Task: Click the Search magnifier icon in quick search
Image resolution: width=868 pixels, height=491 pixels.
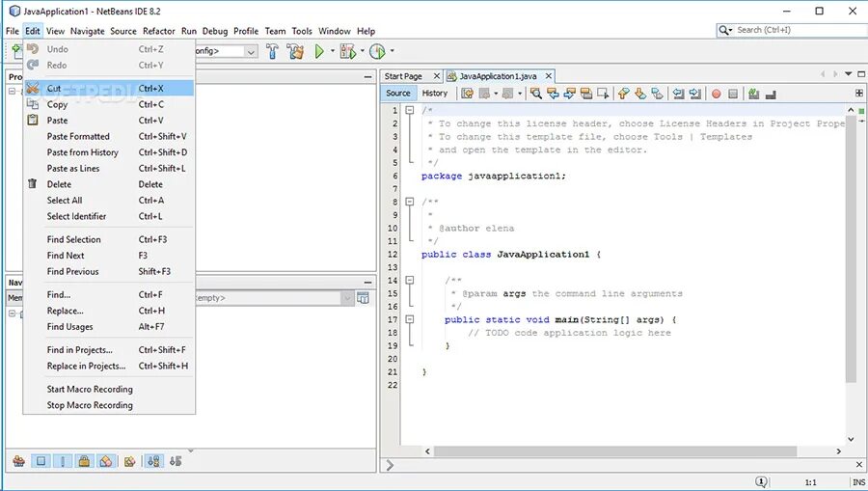Action: click(725, 30)
